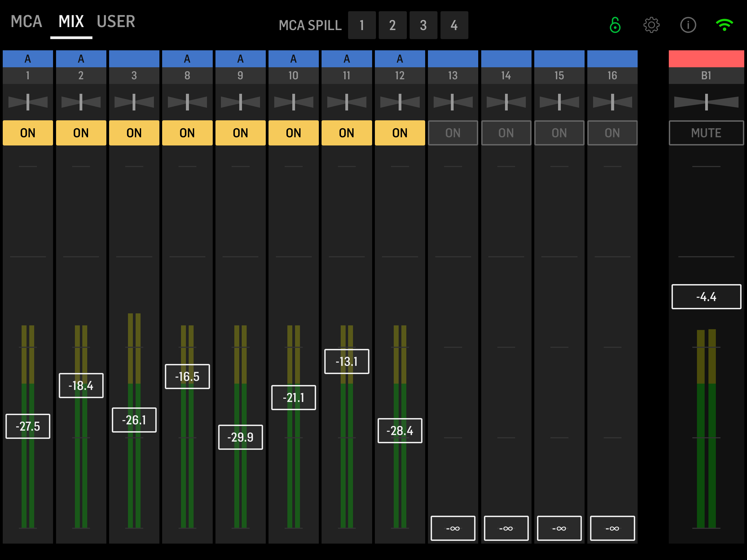Activate MCA SPILL group 4
Image resolution: width=747 pixels, height=560 pixels.
click(x=454, y=25)
